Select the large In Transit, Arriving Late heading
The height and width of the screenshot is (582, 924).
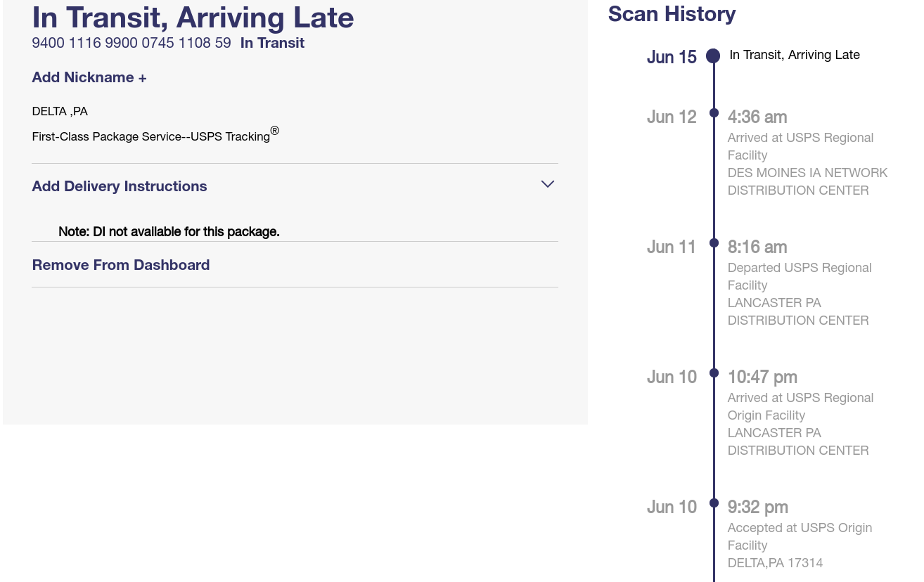click(x=193, y=18)
